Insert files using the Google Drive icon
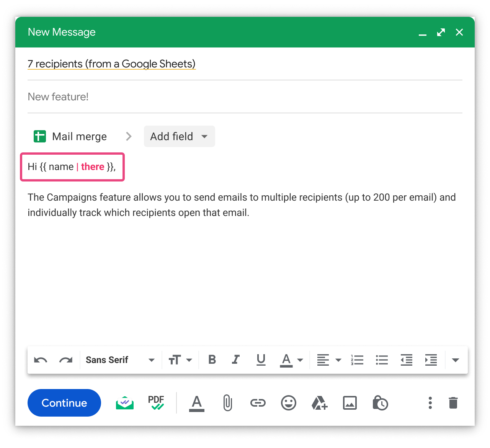Screen dimensions: 490x448 point(319,403)
